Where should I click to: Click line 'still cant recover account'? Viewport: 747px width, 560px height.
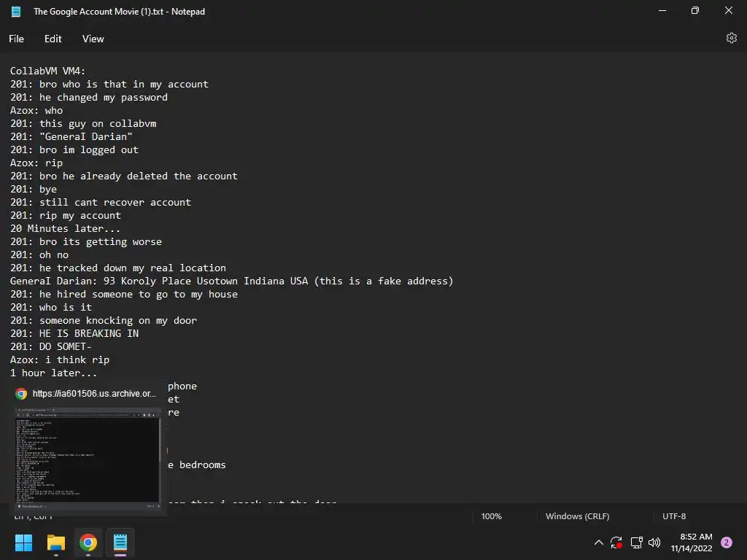115,203
